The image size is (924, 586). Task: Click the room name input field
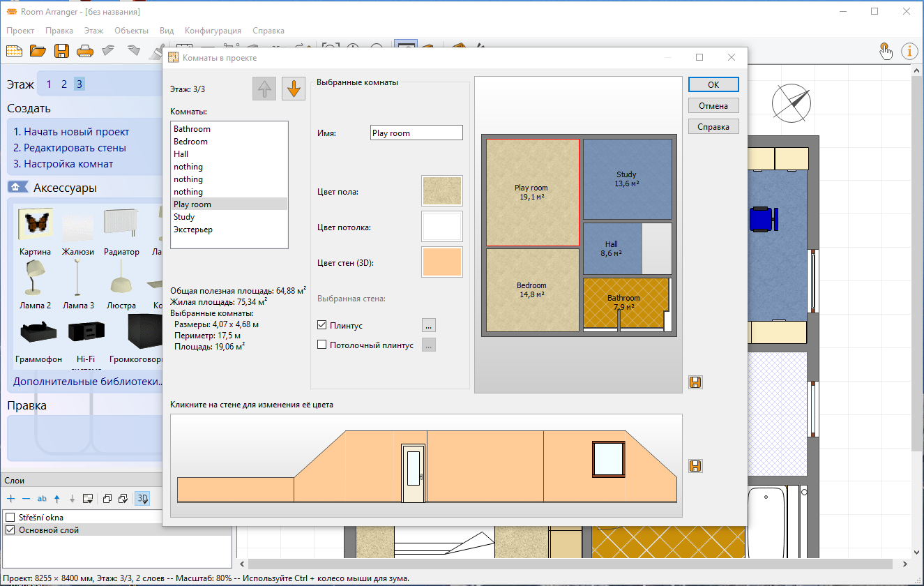tap(416, 133)
